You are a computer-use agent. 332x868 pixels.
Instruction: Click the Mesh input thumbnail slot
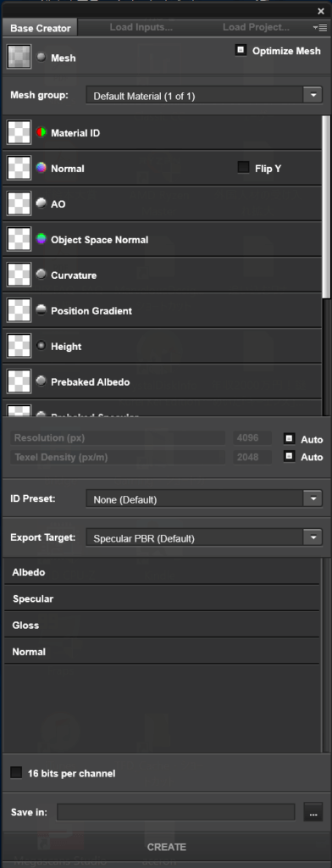pyautogui.click(x=19, y=57)
